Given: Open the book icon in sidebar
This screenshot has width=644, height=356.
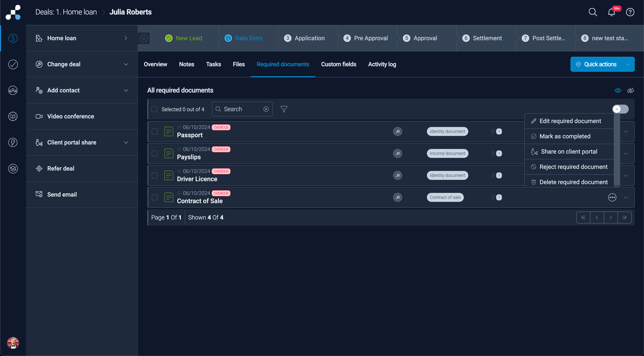Looking at the screenshot, I should click(13, 116).
